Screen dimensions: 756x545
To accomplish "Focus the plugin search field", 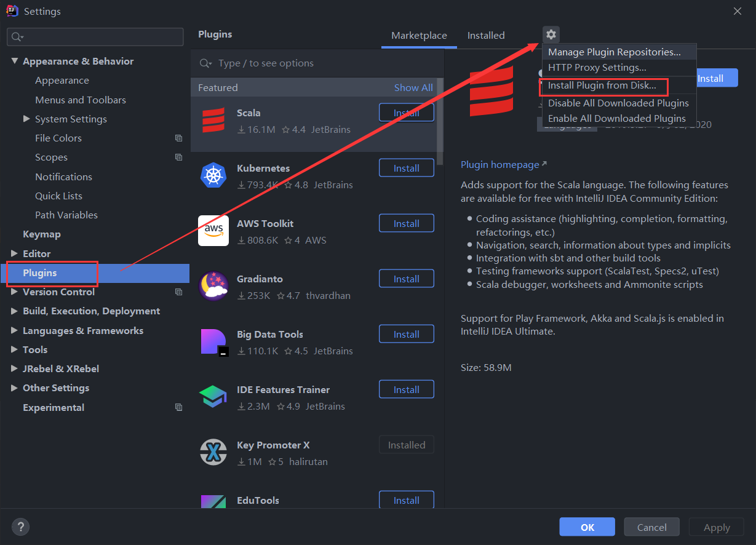I will tap(317, 63).
